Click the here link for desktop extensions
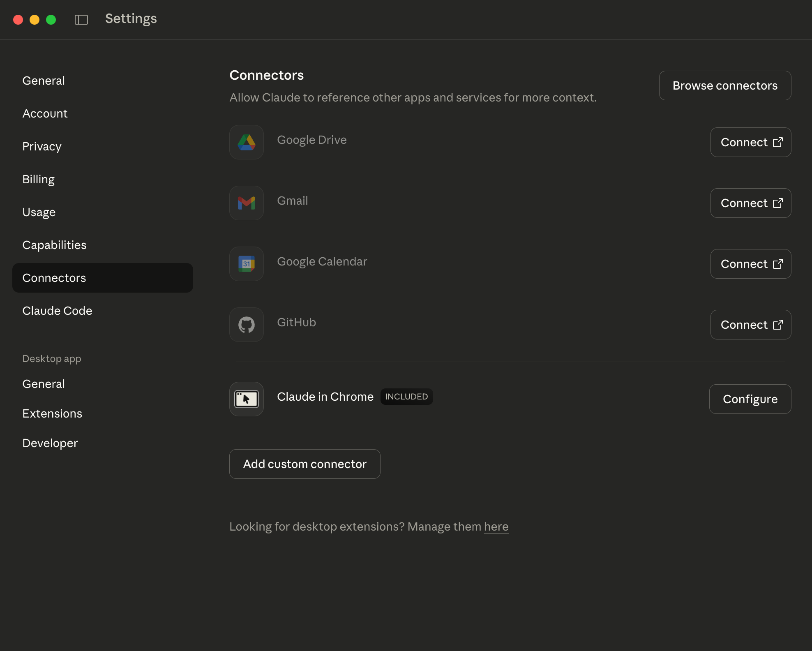 pyautogui.click(x=496, y=526)
